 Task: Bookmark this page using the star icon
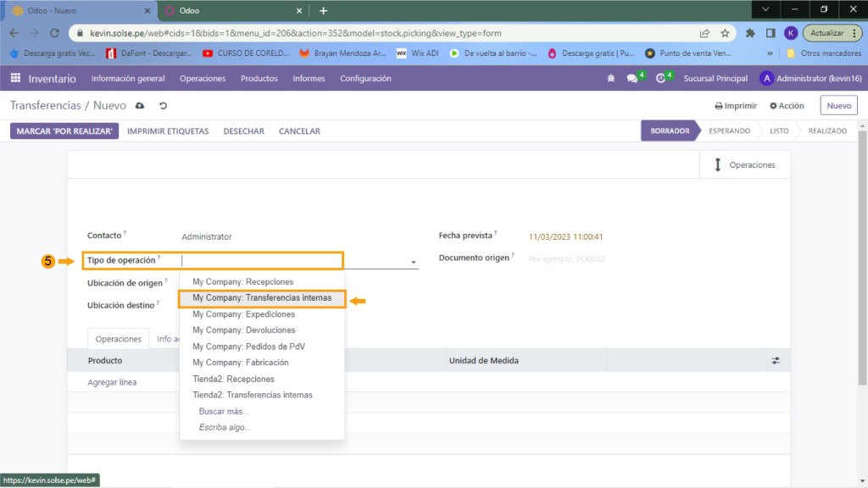(x=725, y=33)
